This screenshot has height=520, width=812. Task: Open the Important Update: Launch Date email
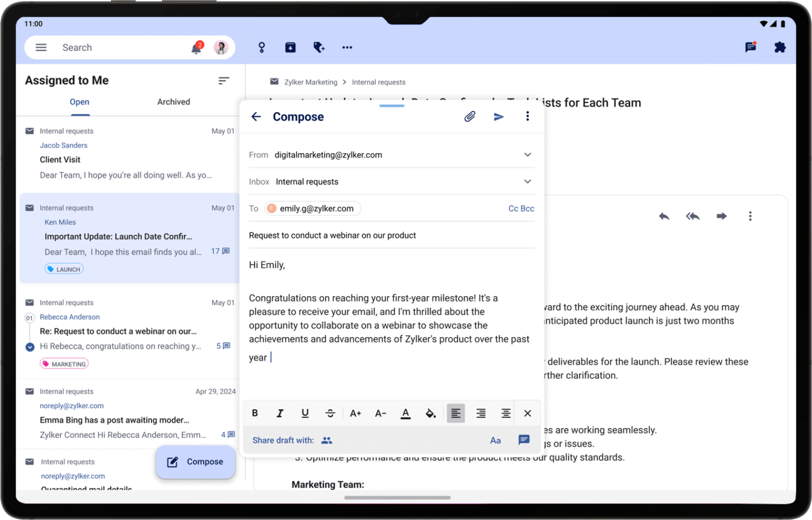(x=130, y=238)
